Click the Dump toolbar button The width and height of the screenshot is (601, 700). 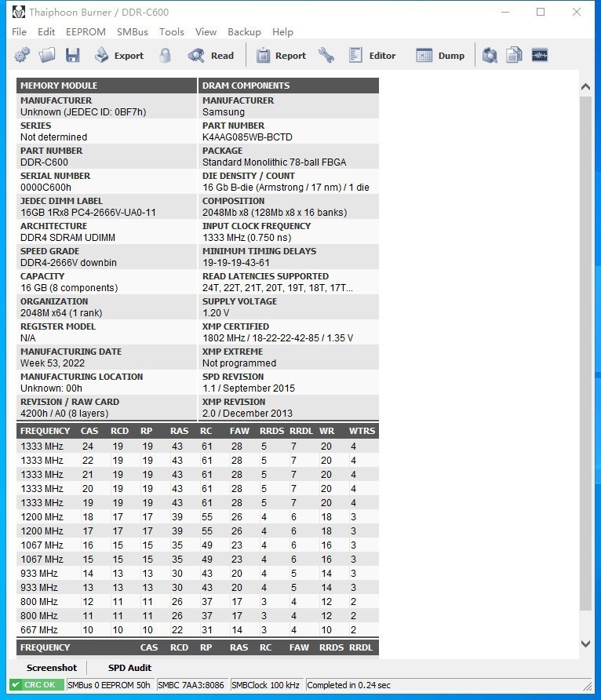click(x=440, y=56)
